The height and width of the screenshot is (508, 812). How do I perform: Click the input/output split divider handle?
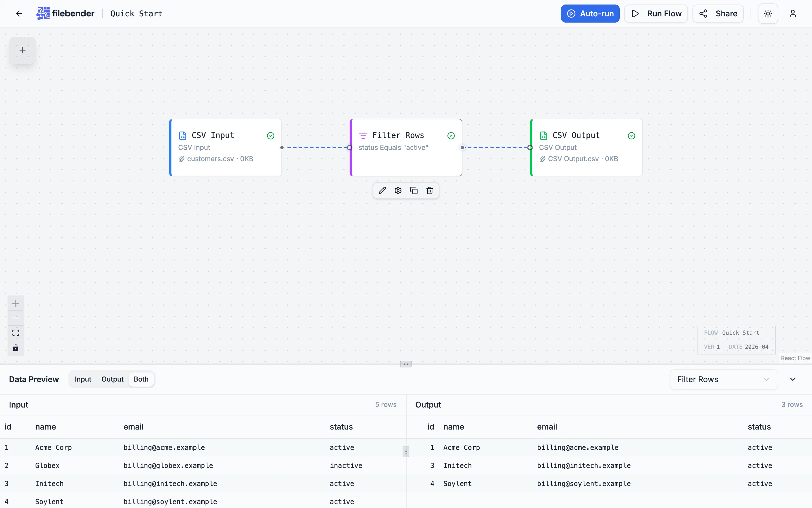[x=406, y=452]
